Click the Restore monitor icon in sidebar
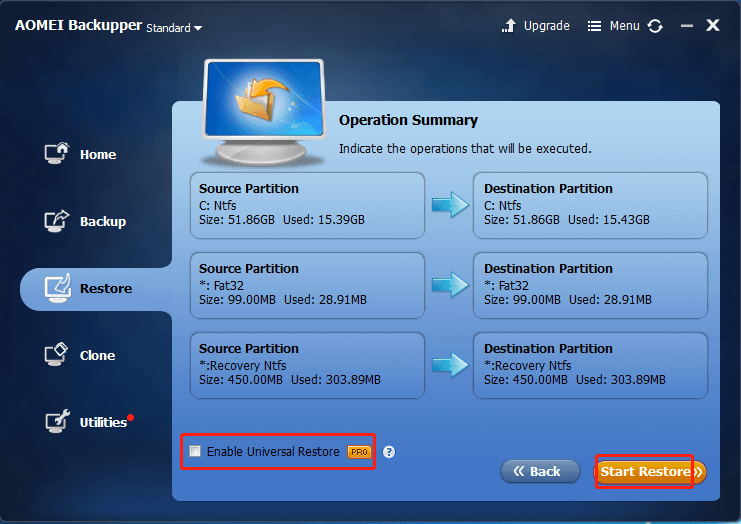 [58, 288]
